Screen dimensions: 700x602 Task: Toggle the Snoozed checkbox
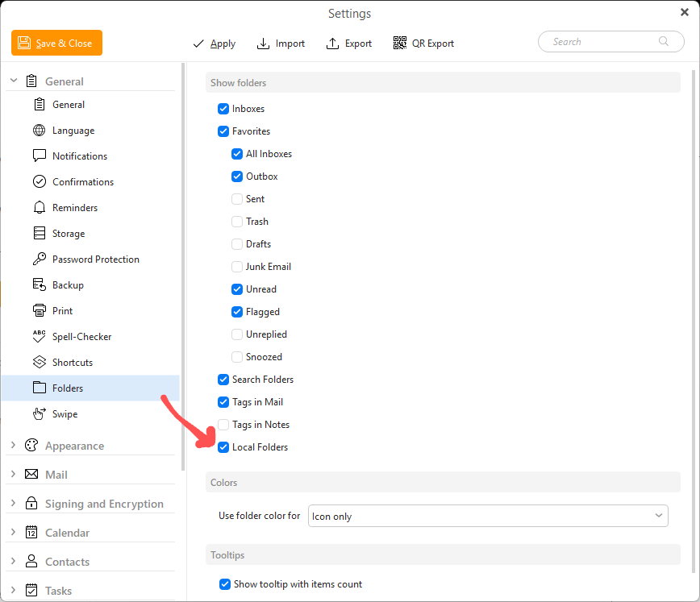tap(237, 356)
